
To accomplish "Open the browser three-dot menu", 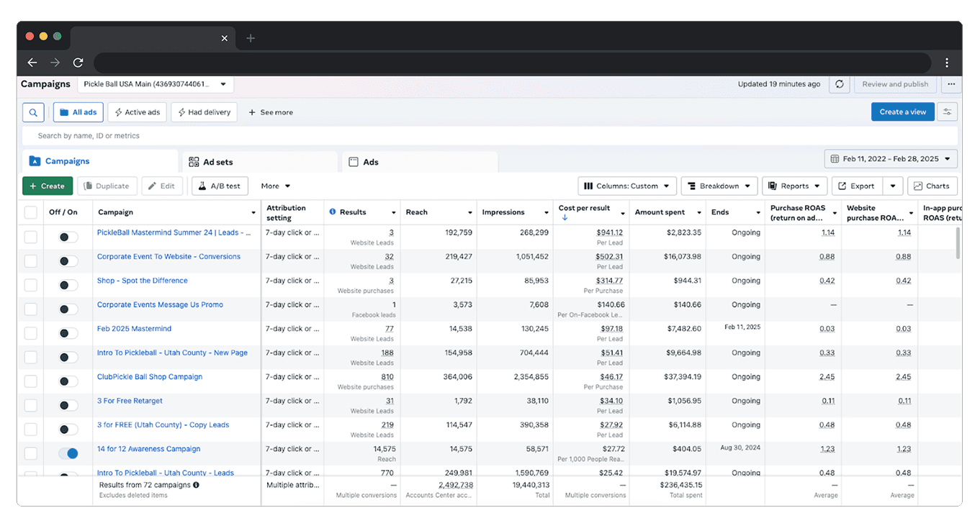I will (947, 63).
